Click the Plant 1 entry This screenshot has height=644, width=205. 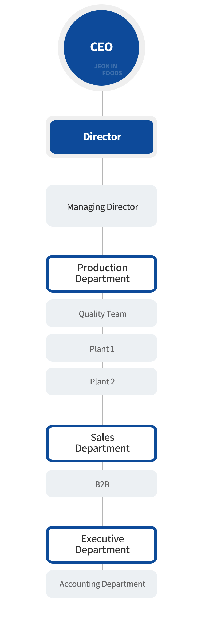pyautogui.click(x=101, y=348)
